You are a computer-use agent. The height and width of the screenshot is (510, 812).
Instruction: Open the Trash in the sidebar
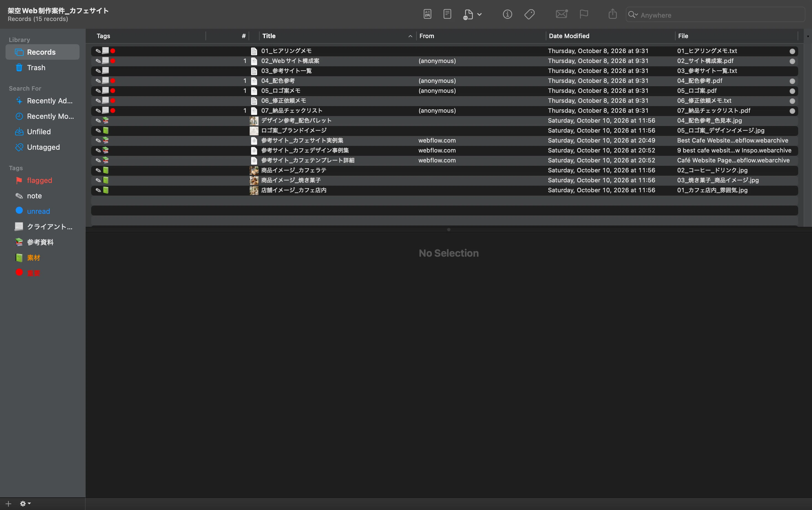[x=43, y=67]
